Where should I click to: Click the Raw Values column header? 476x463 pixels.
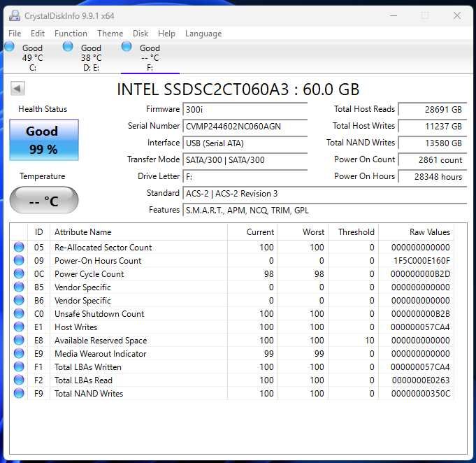click(x=416, y=232)
